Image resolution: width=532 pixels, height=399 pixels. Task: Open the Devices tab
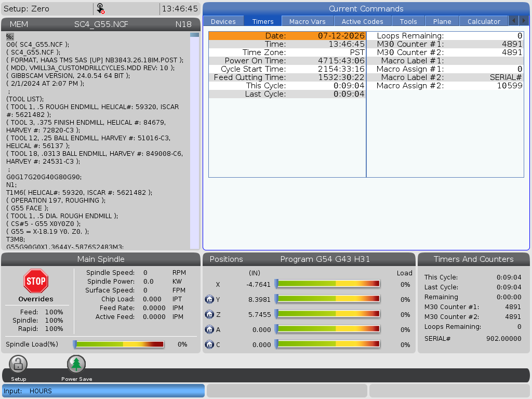(223, 21)
